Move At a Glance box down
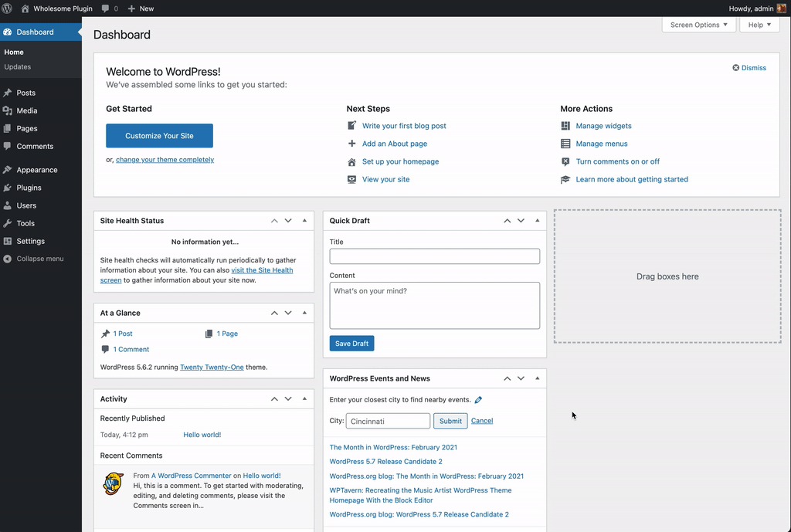 [x=288, y=313]
